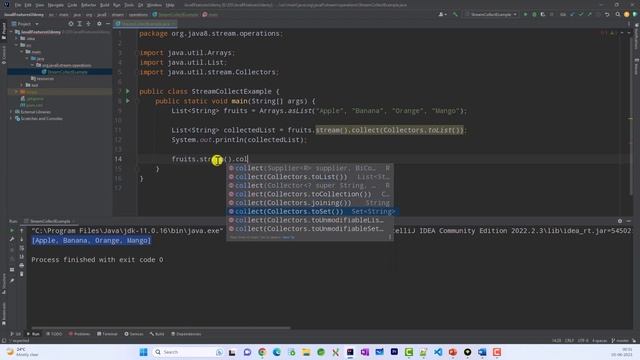
Task: Open Visual Studio Code from taskbar
Action: 438,352
